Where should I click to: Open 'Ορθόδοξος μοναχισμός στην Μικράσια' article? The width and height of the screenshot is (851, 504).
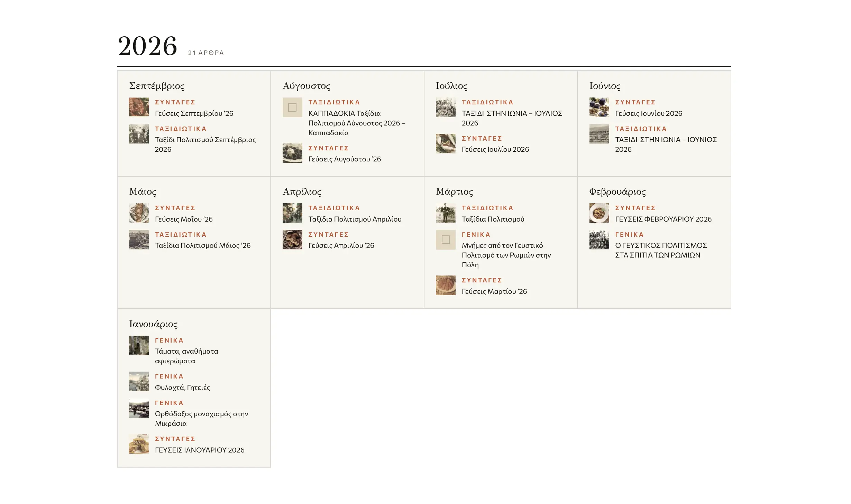(201, 419)
